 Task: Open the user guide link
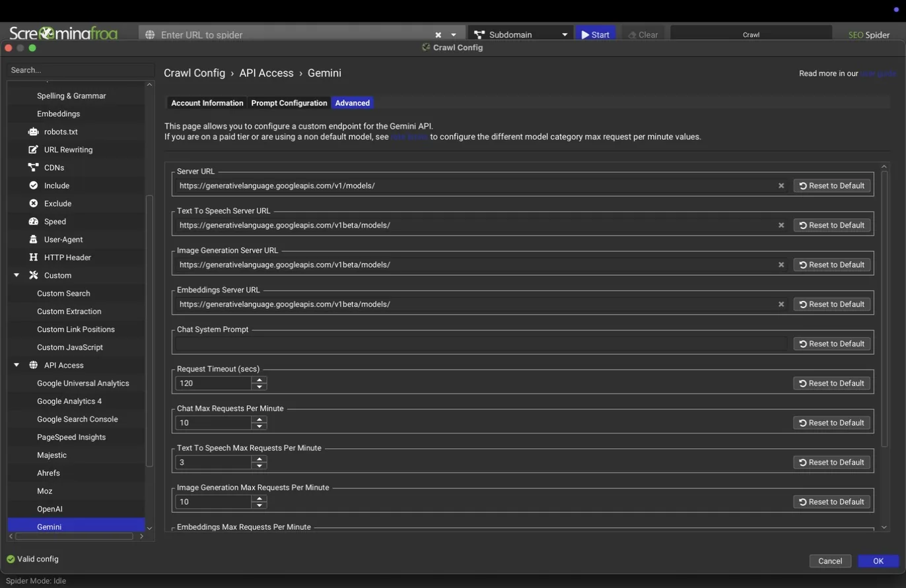coord(878,74)
